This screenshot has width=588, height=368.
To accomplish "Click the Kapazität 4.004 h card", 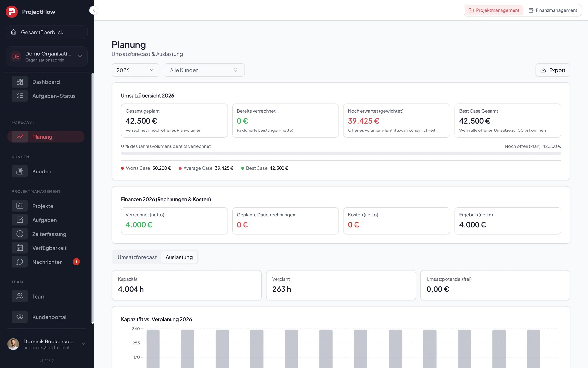I will [187, 285].
